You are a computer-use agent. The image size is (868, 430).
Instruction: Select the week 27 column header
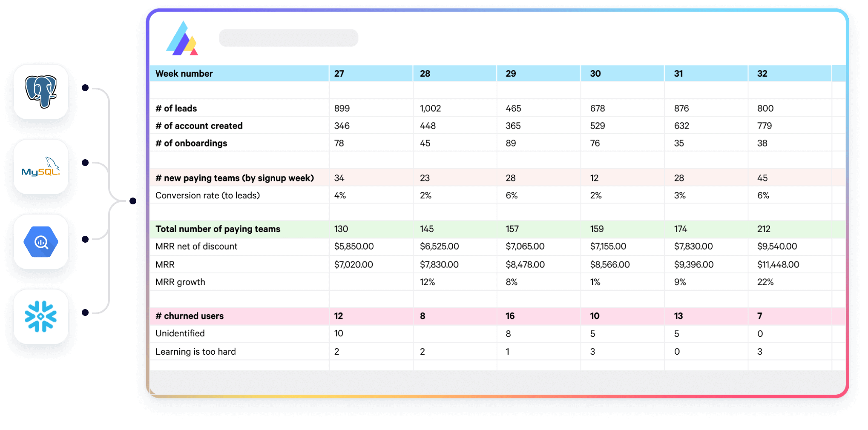(371, 73)
